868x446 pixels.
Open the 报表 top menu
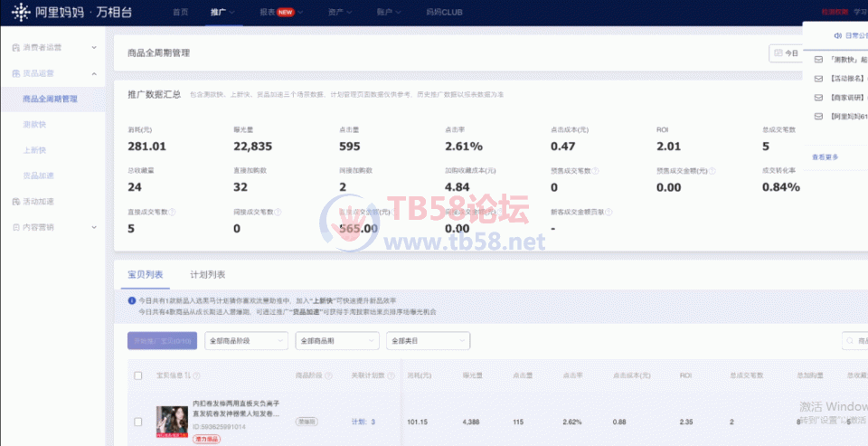(276, 13)
